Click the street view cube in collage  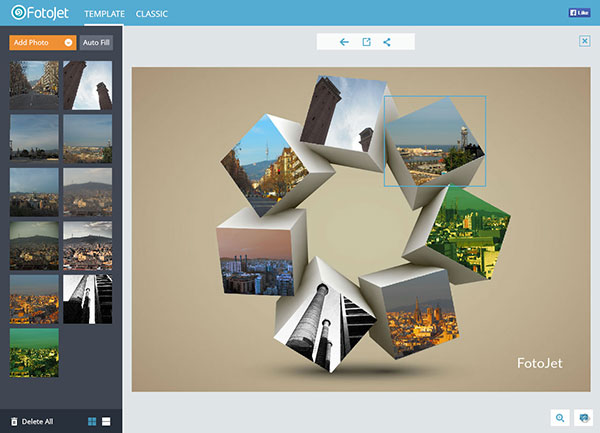point(264,166)
